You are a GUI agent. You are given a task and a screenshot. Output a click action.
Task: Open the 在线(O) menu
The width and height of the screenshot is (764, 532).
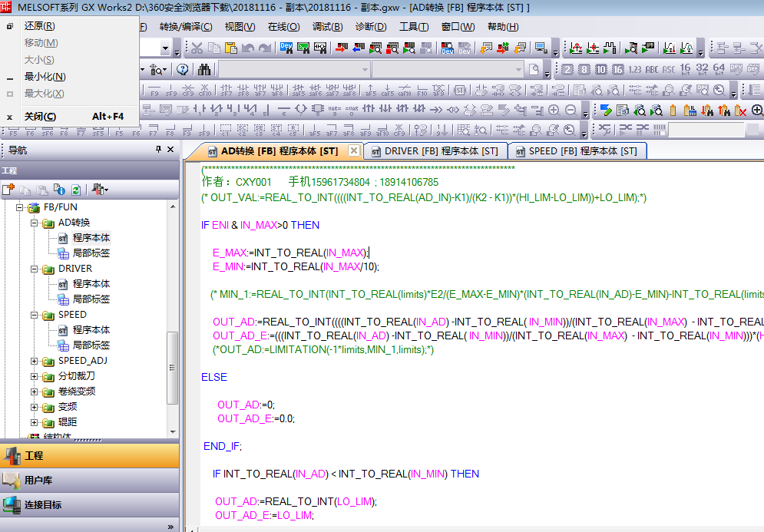coord(283,27)
